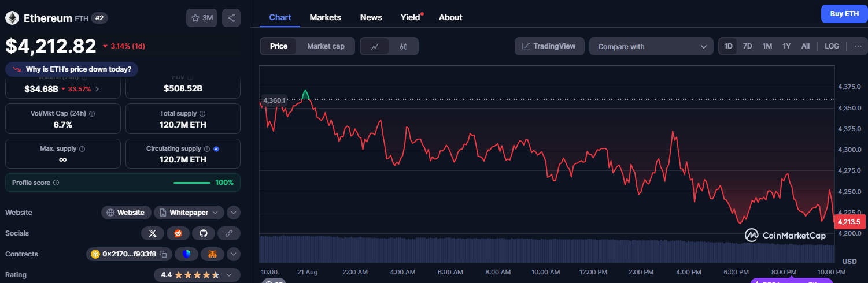Click the 6.7% Vol/Mkt Cap value
The width and height of the screenshot is (868, 283).
pyautogui.click(x=62, y=125)
